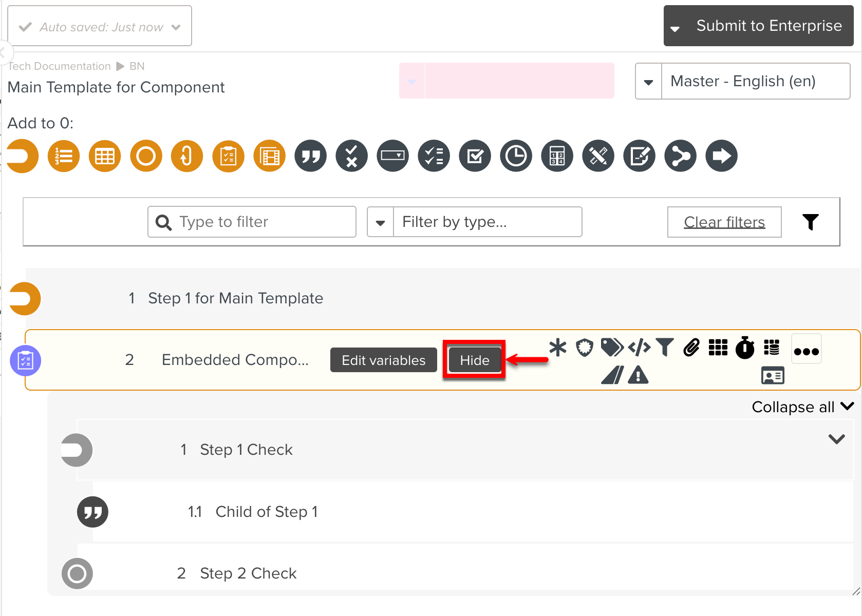Click the stopwatch timer icon on row 2
The width and height of the screenshot is (862, 616).
point(745,348)
